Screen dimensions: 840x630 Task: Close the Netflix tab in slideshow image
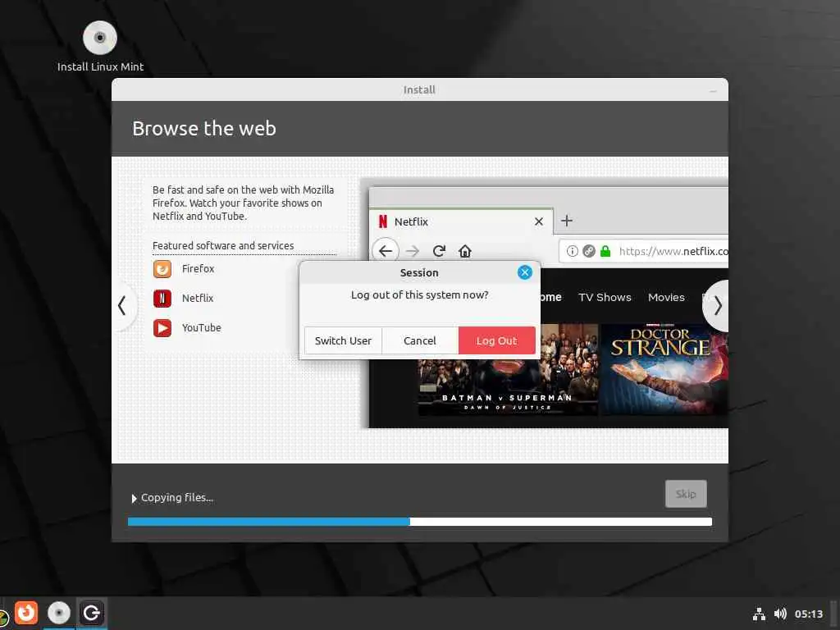tap(539, 221)
